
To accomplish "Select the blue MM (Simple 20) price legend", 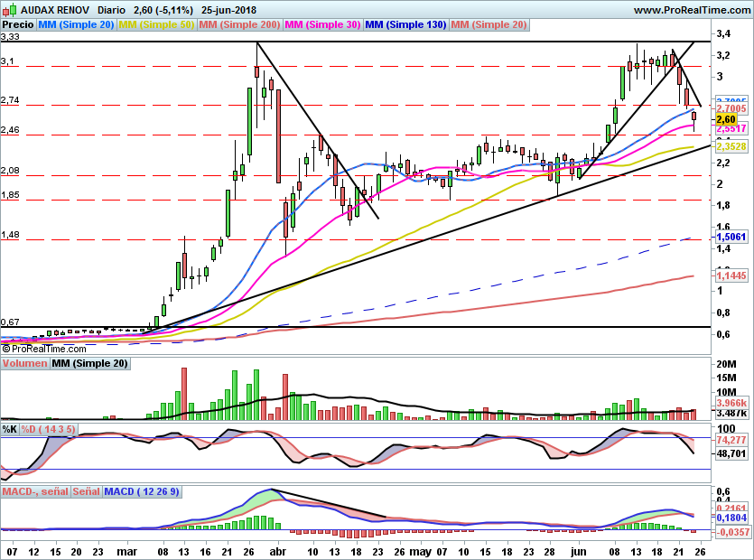I will [76, 24].
